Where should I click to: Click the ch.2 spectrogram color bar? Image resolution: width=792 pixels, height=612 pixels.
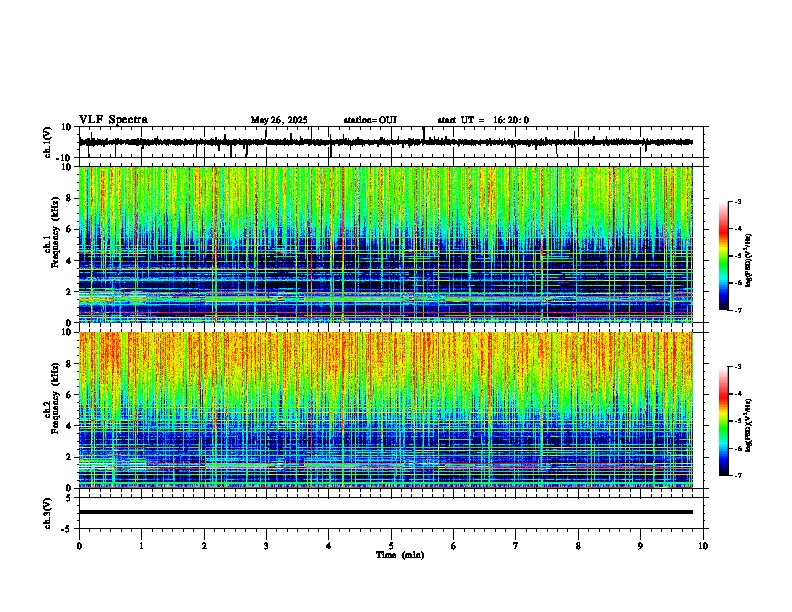(723, 421)
